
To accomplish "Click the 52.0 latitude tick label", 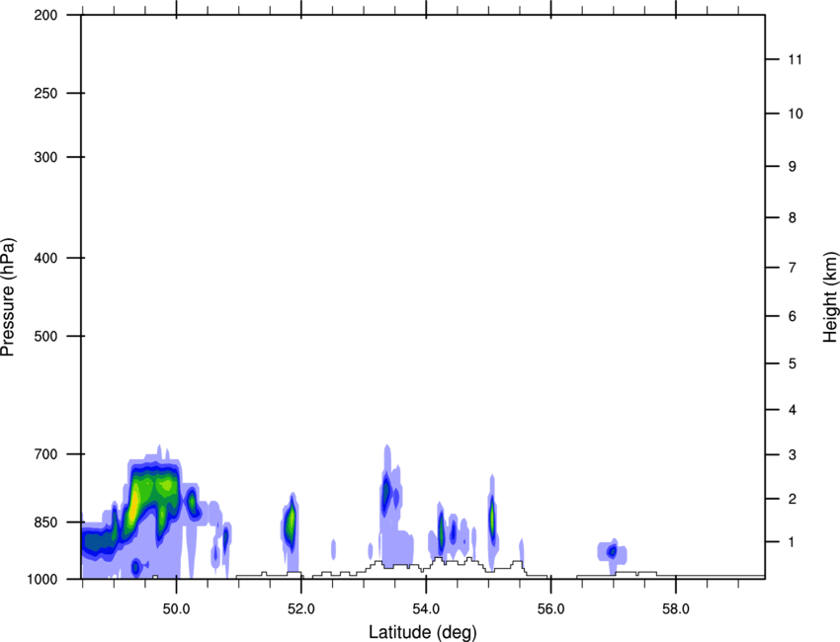I will pos(301,609).
